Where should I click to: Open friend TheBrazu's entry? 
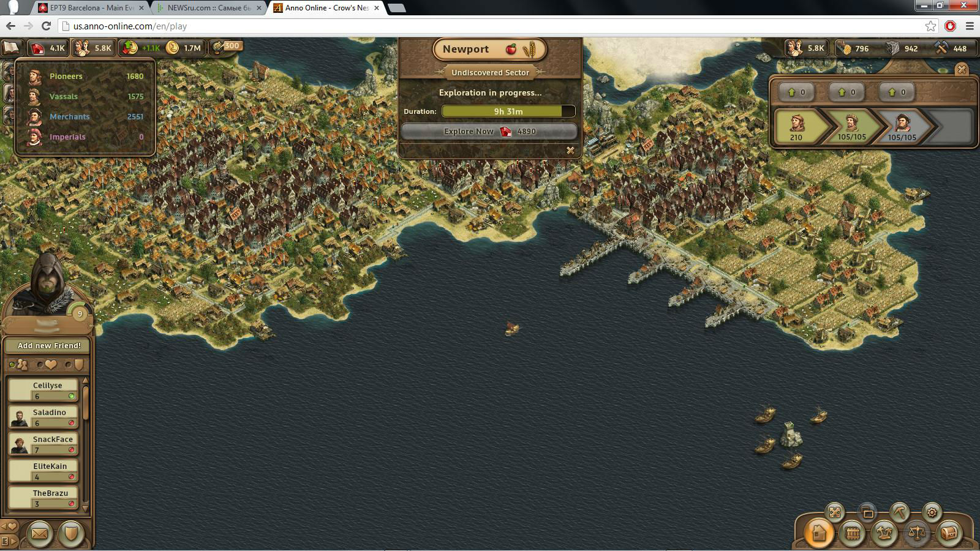click(43, 498)
